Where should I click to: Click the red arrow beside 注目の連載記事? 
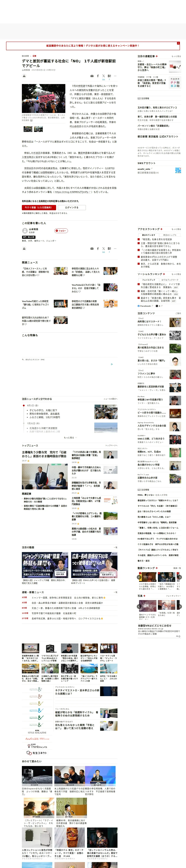coord(156,56)
